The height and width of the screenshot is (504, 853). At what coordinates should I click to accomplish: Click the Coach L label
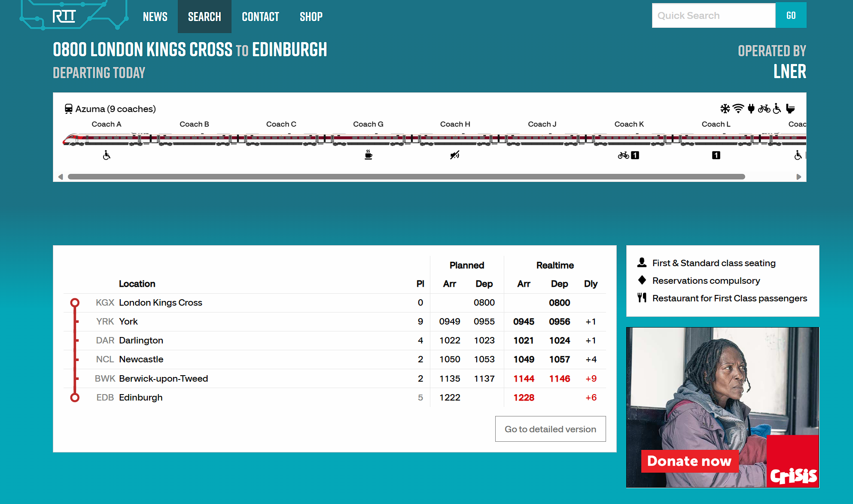[716, 124]
